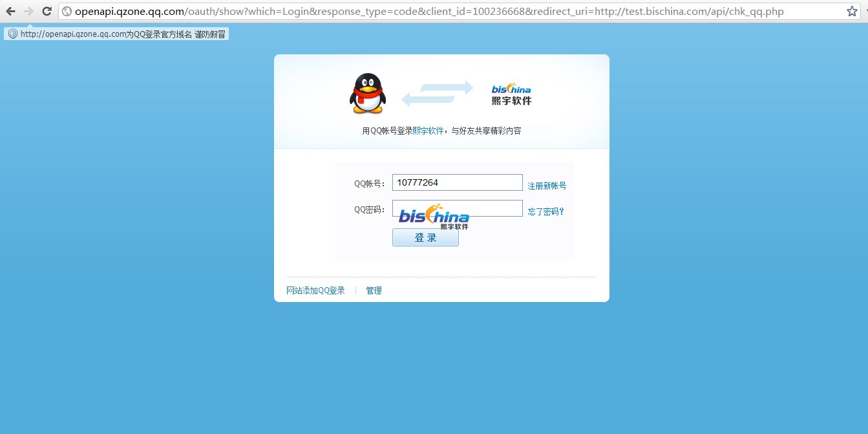Screen dimensions: 868x434
Task: Click the globe site-info icon in address bar
Action: 67,11
